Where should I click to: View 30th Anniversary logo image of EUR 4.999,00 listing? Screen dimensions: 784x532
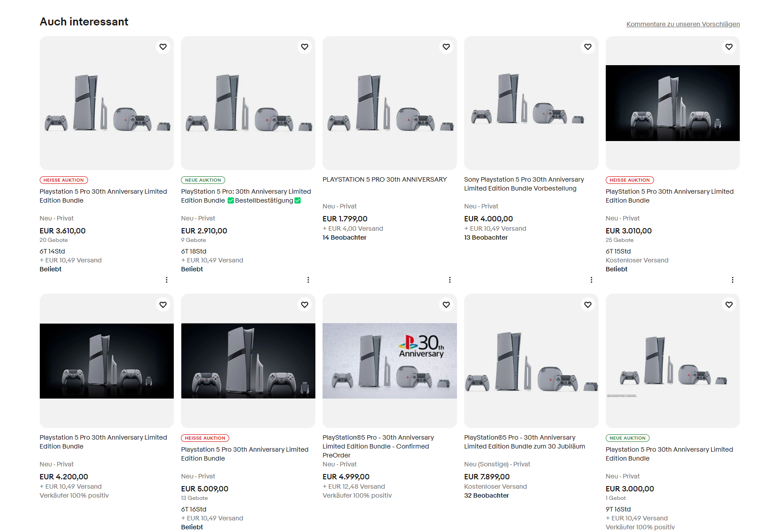click(x=390, y=361)
